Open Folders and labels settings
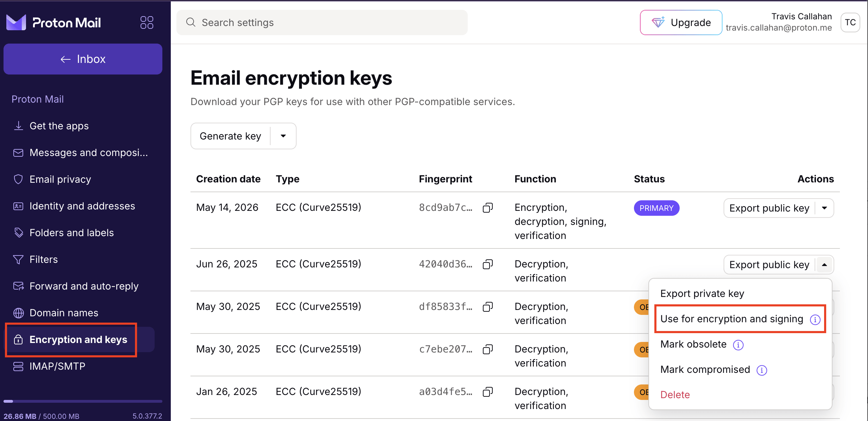 80,233
